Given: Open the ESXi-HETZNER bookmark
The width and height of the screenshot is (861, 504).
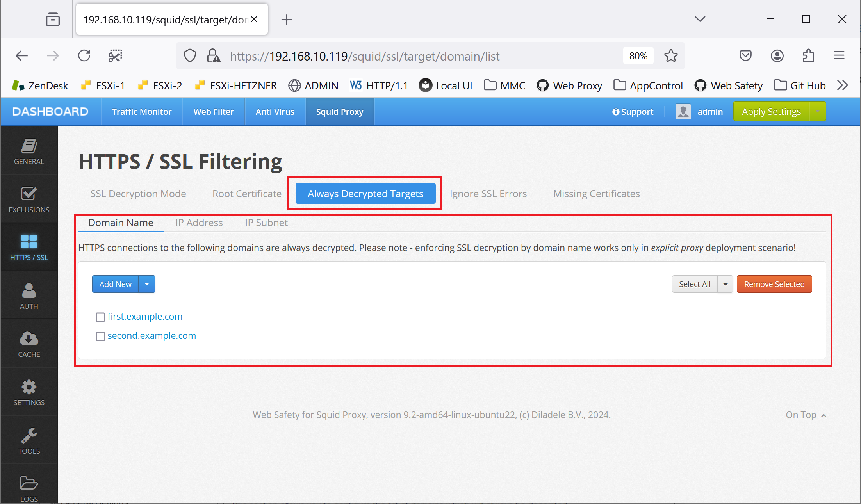Looking at the screenshot, I should [236, 85].
